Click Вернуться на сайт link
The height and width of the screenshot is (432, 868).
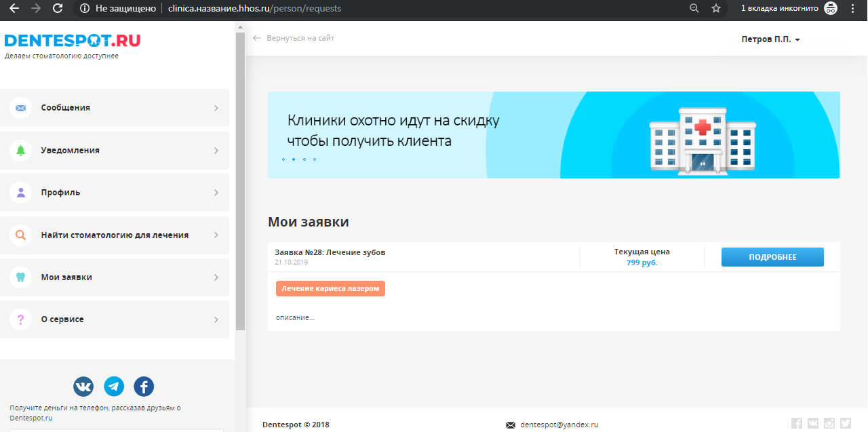pyautogui.click(x=300, y=38)
